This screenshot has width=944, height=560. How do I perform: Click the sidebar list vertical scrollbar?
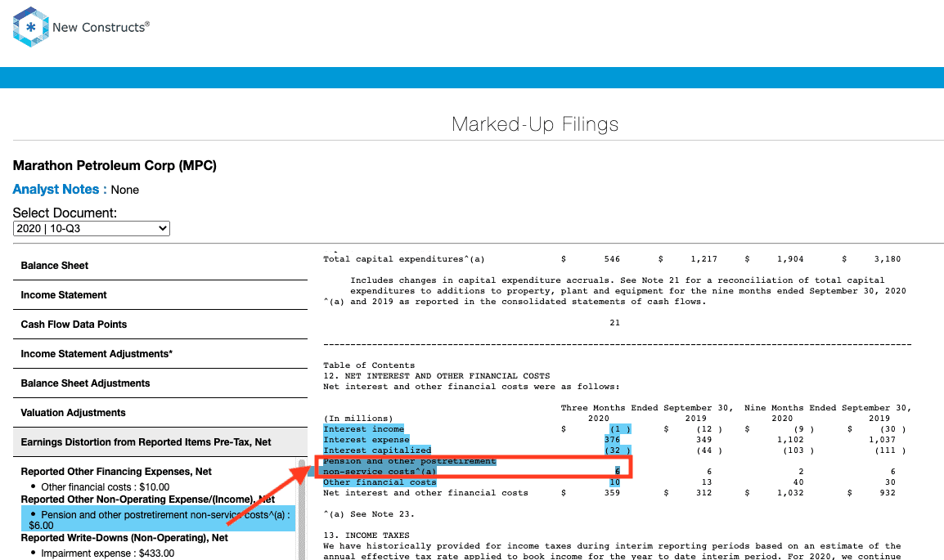(302, 510)
